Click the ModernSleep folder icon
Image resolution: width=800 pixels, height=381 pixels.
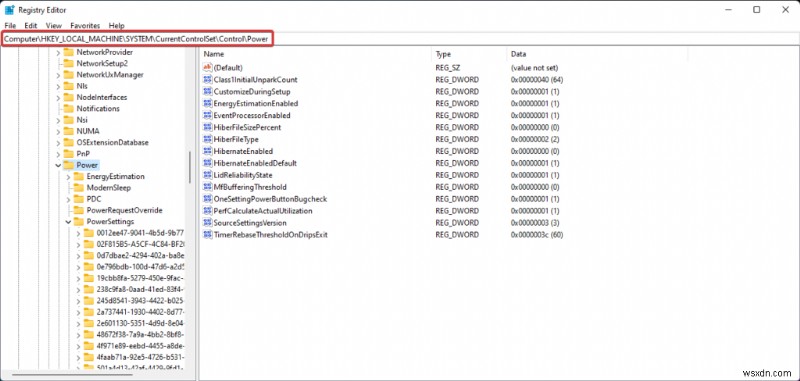pos(79,188)
